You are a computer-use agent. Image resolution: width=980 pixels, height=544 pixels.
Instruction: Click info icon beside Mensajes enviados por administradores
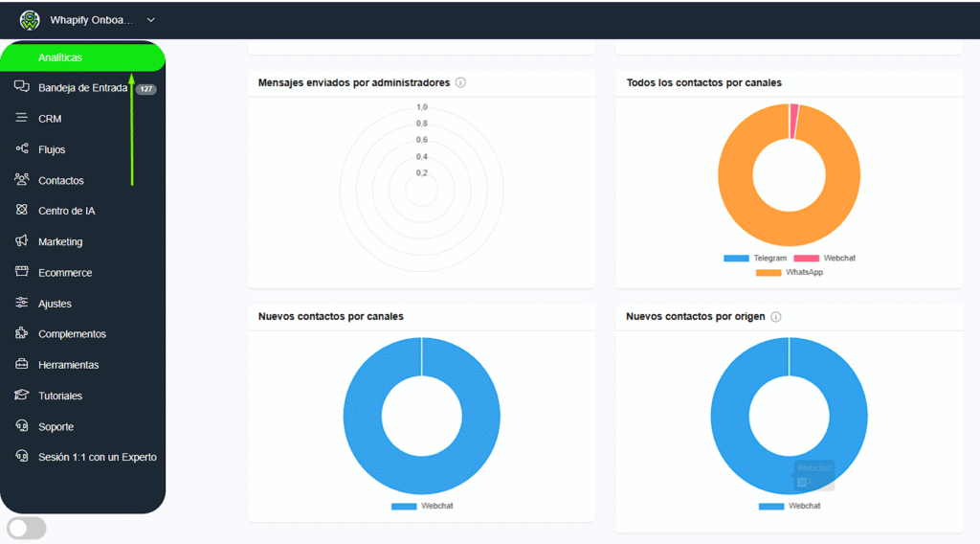tap(460, 83)
